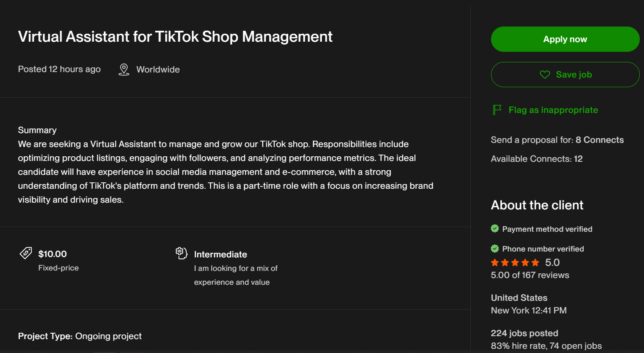This screenshot has height=353, width=644.
Task: Click the 'Worldwide' location text
Action: (158, 70)
